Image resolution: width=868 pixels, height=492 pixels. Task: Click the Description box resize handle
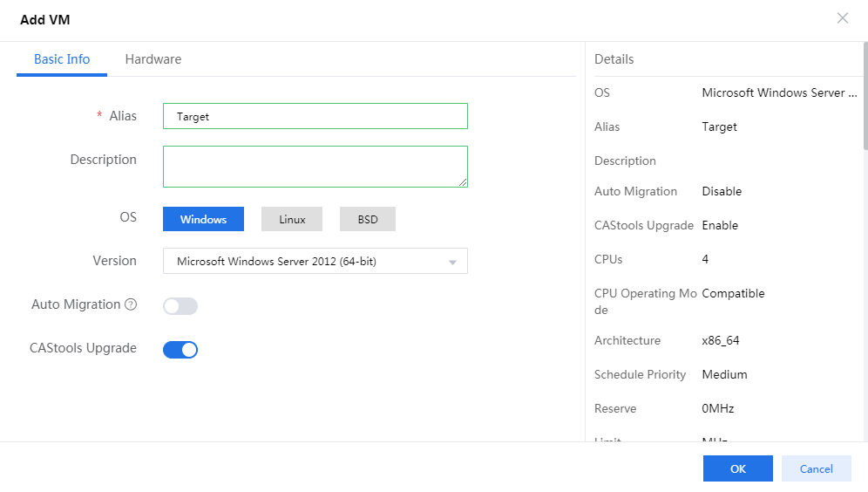463,182
